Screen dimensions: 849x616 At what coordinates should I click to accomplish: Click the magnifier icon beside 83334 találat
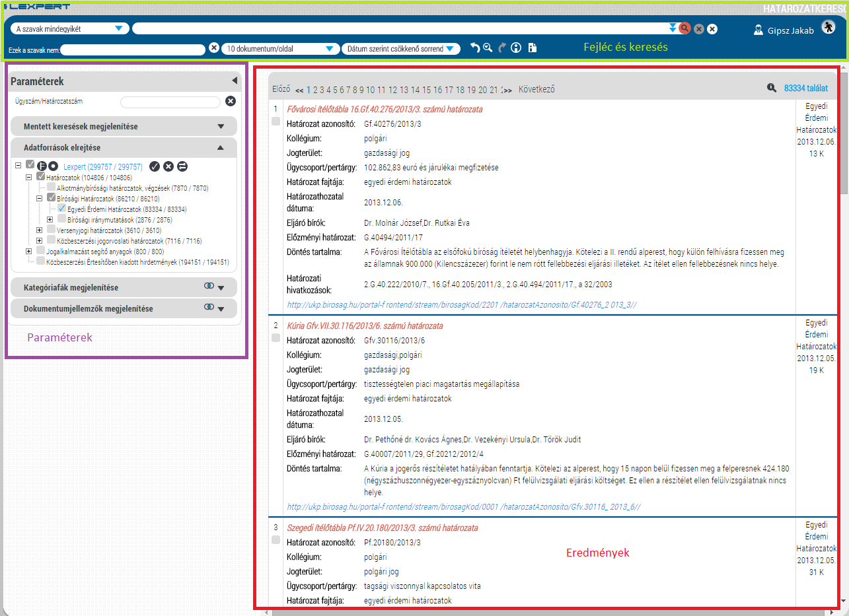[x=772, y=88]
